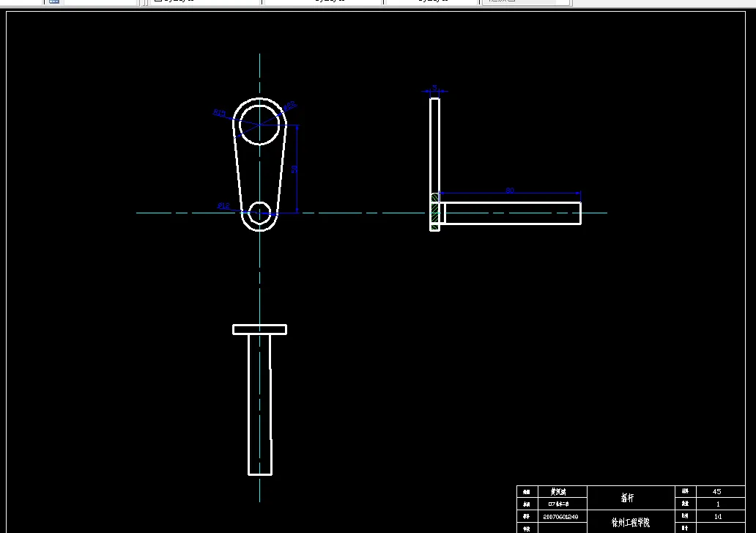Select the dimension text 80 above the shaft
756x533 pixels.
click(x=510, y=190)
